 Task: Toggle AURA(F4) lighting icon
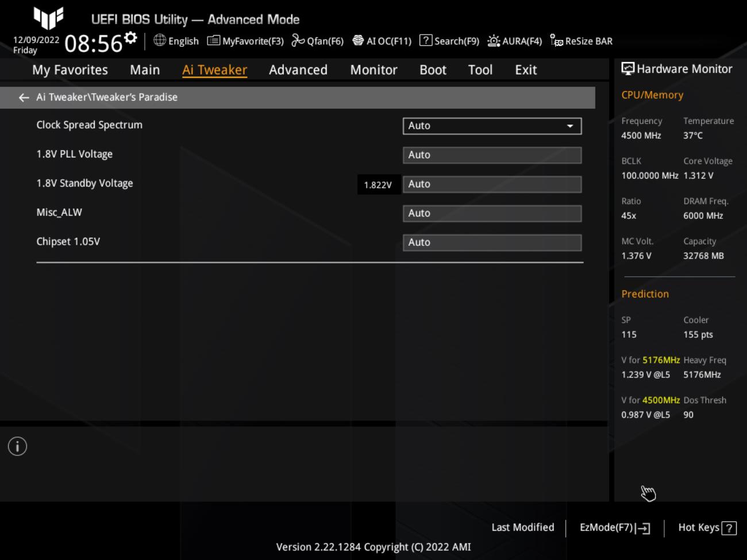coord(494,40)
